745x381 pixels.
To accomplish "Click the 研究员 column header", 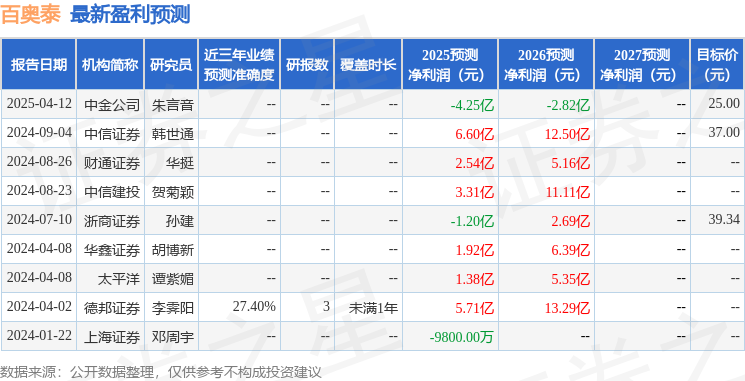I will [171, 65].
